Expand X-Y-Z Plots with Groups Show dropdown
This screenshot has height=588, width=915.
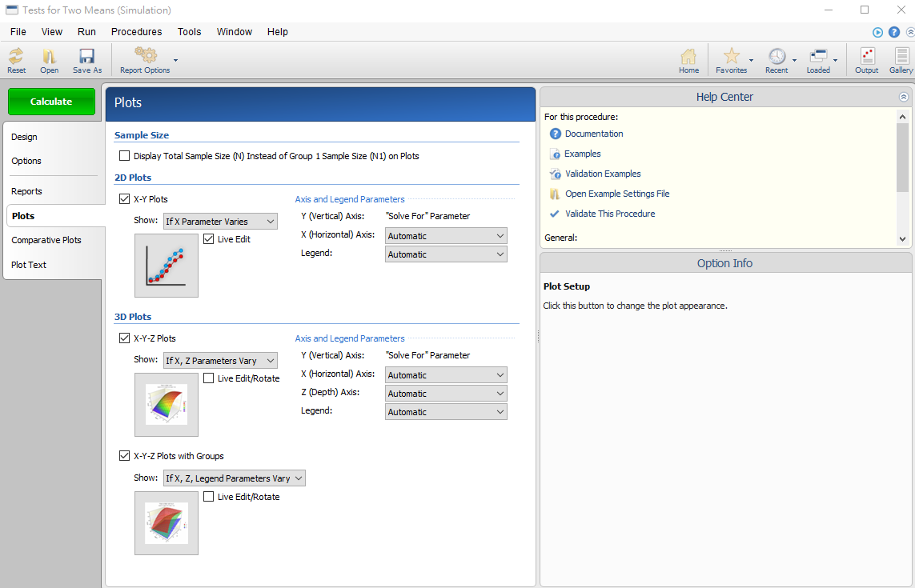pos(234,478)
